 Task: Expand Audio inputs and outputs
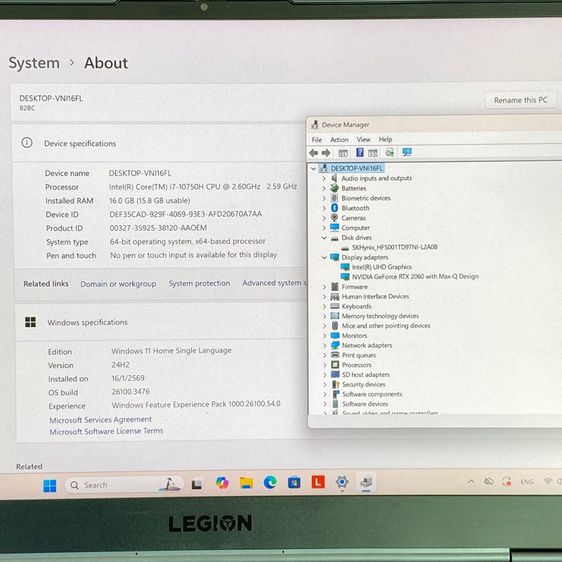[x=324, y=178]
